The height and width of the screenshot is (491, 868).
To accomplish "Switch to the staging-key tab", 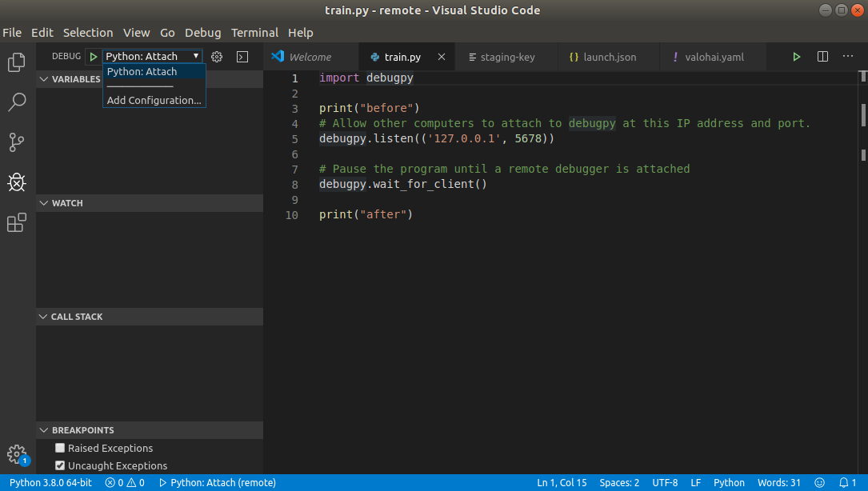I will pos(507,57).
